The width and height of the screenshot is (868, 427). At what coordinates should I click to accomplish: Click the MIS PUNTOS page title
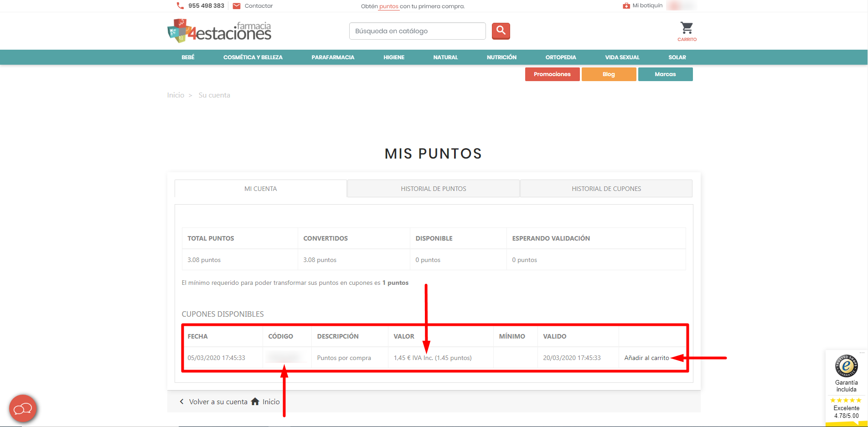point(434,154)
